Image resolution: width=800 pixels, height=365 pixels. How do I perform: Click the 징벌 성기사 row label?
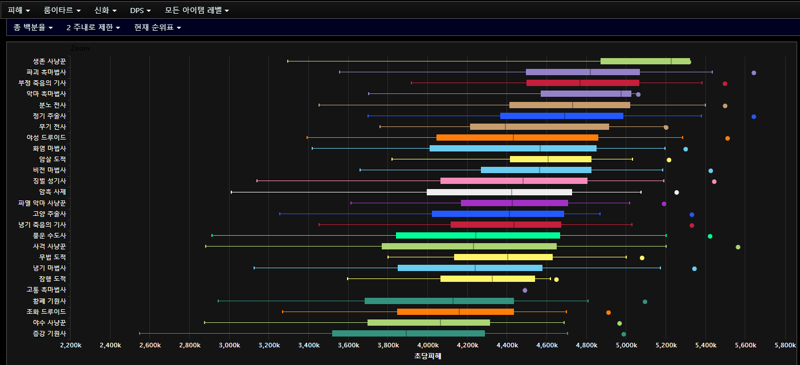49,181
